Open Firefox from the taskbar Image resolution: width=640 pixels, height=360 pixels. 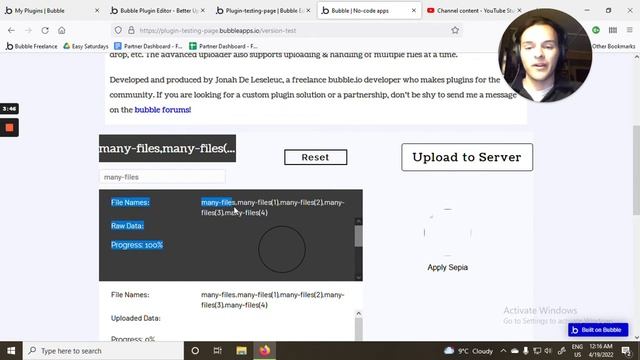click(264, 351)
